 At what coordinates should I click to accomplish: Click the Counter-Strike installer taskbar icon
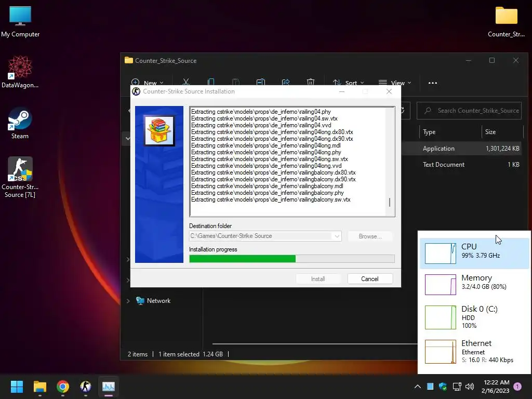tap(86, 387)
